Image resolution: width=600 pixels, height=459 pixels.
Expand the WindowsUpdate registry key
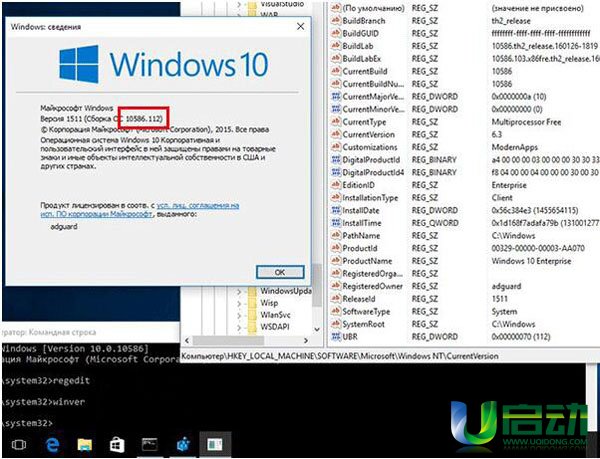(239, 291)
